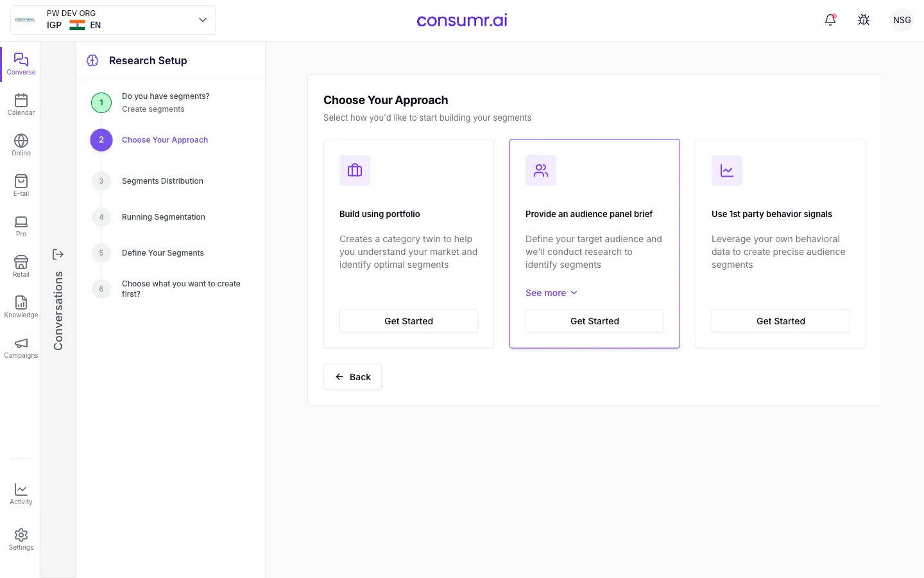Click the 'Research Setup' heading
Viewport: 924px width, 578px height.
[148, 60]
